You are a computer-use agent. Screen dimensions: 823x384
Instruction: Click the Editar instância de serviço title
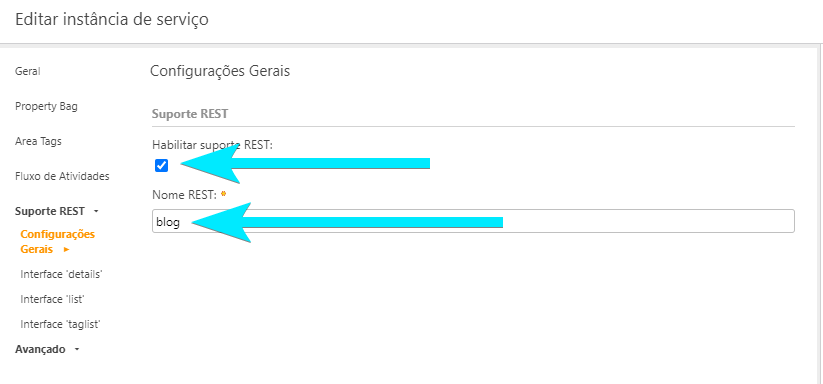tap(112, 20)
